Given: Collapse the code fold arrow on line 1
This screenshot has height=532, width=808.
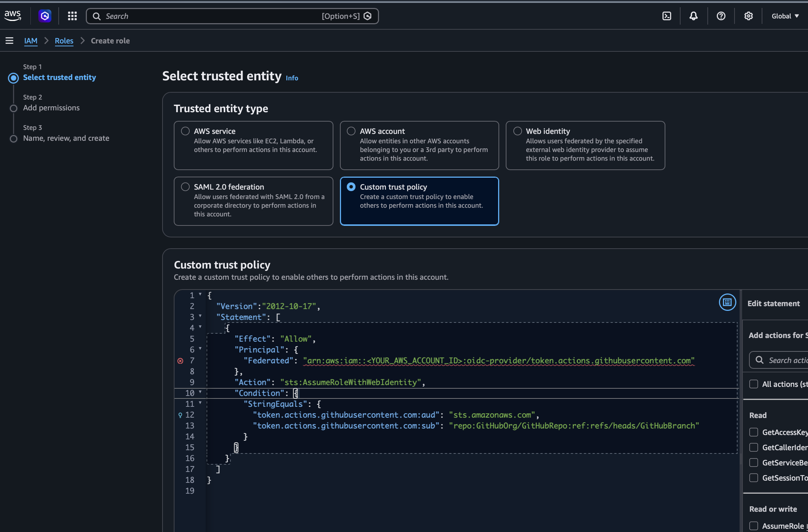Looking at the screenshot, I should (200, 294).
